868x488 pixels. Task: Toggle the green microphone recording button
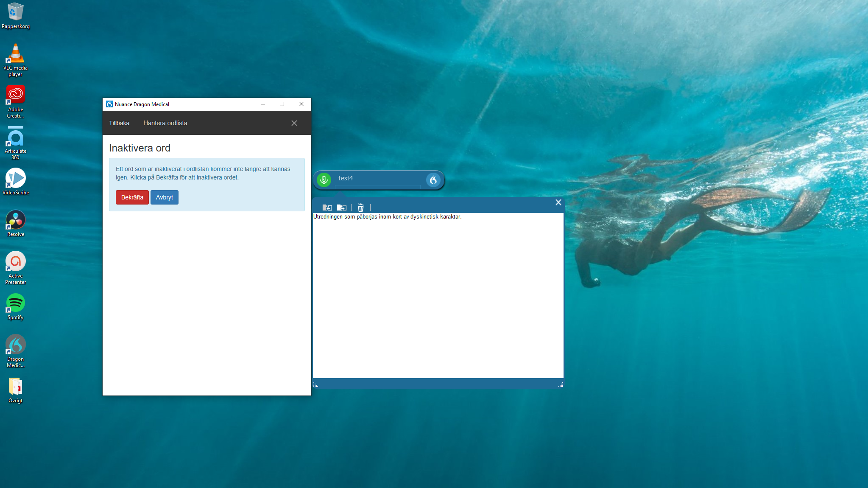[324, 180]
